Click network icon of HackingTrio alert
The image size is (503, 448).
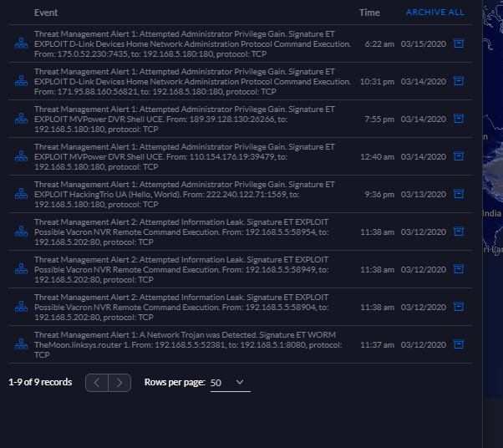point(21,194)
